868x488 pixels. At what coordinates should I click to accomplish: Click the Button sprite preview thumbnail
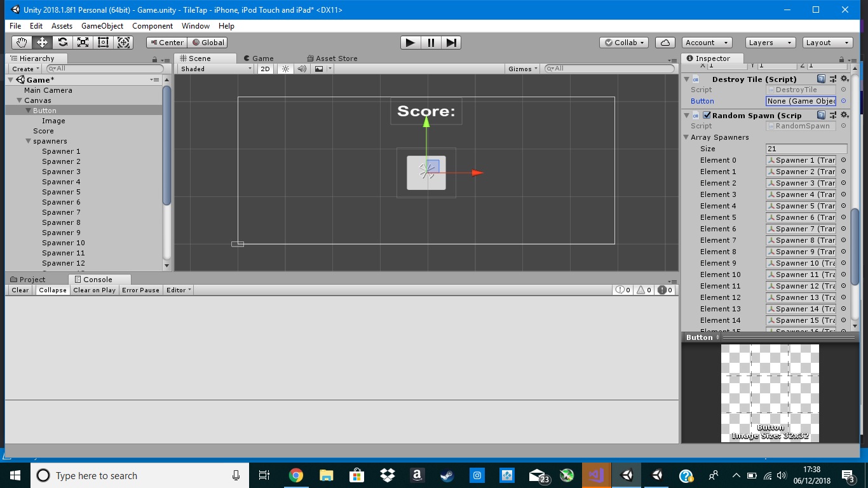point(770,393)
